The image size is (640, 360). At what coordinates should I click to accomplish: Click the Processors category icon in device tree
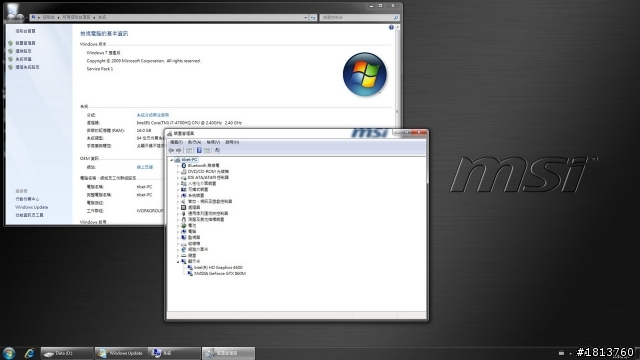point(184,207)
